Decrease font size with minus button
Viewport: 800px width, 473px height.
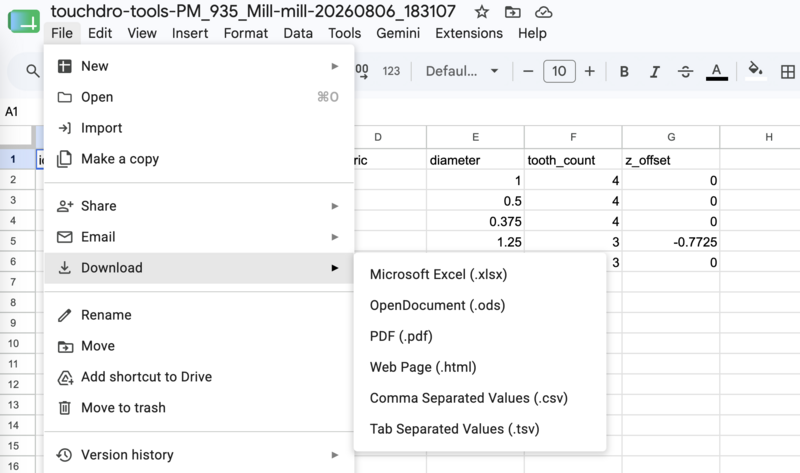528,71
